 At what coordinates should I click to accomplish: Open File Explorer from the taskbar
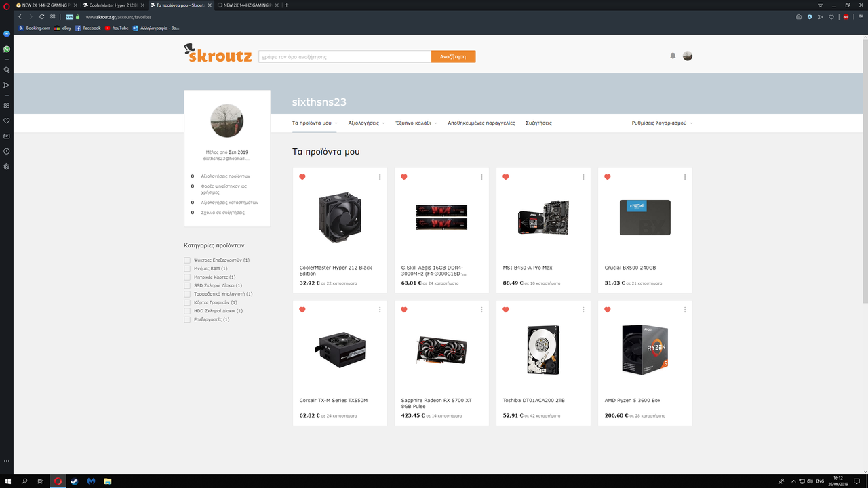click(108, 481)
